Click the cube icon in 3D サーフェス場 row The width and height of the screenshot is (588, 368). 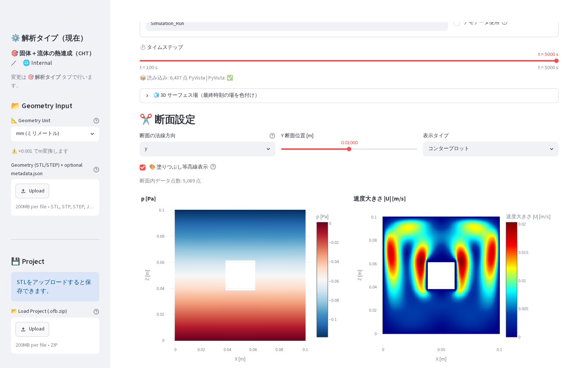156,95
